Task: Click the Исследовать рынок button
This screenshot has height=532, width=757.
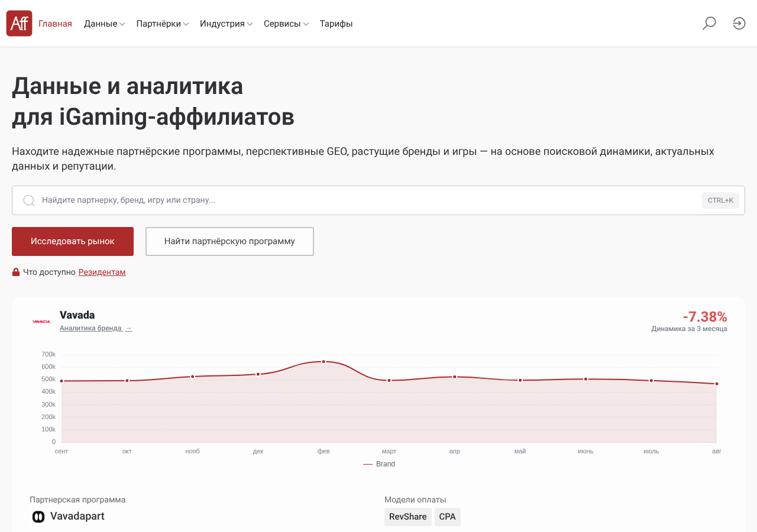Action: [73, 241]
